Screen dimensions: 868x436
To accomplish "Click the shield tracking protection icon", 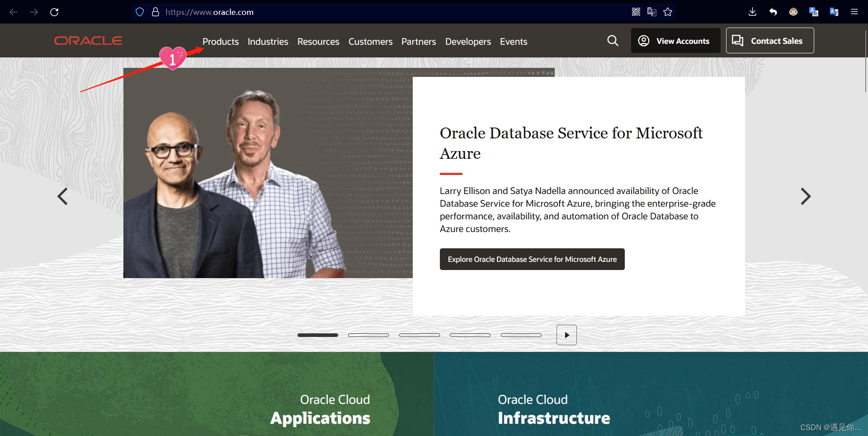I will click(140, 12).
